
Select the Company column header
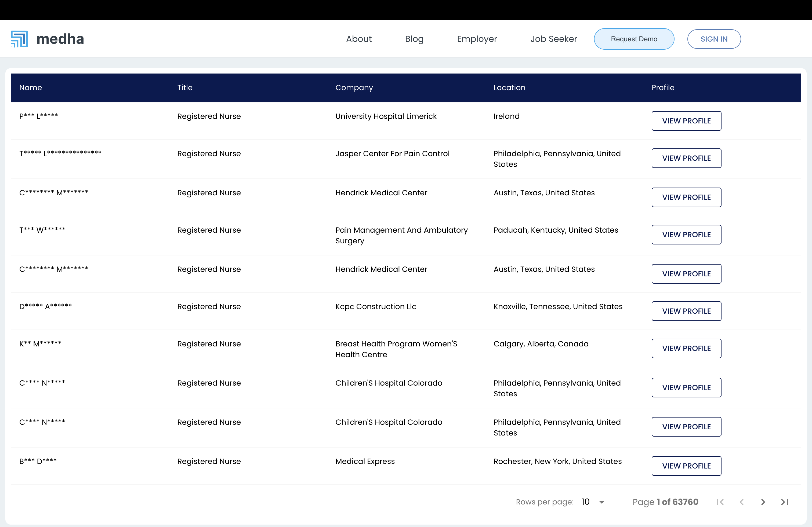(354, 87)
